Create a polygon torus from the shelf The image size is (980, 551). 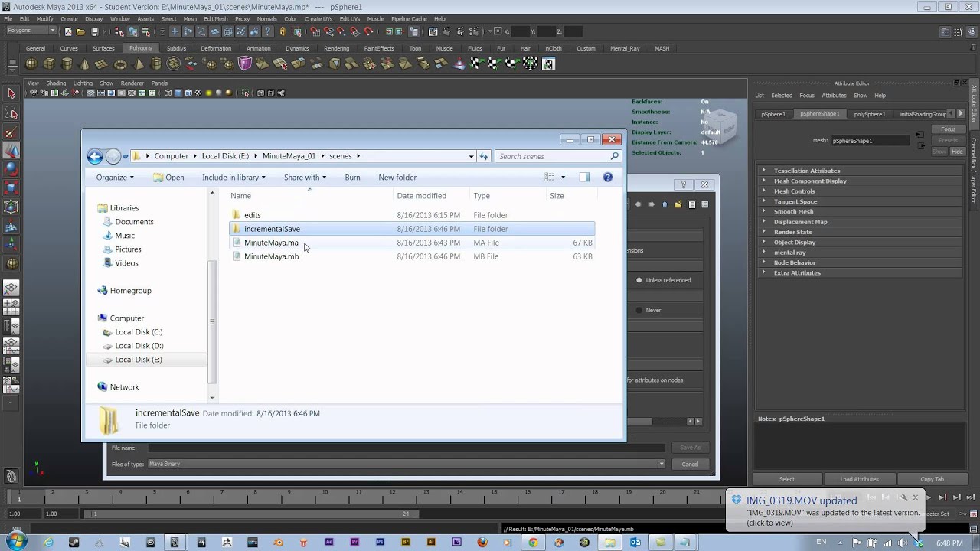click(120, 64)
